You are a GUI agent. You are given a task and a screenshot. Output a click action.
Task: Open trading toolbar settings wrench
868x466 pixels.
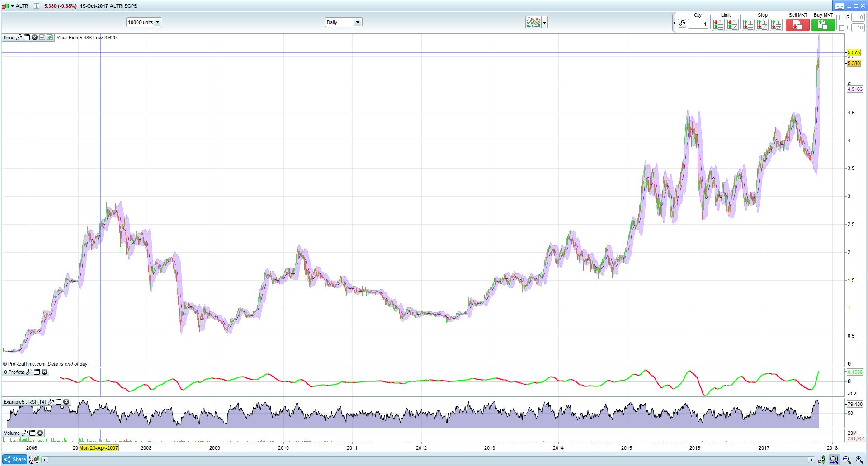[x=682, y=24]
